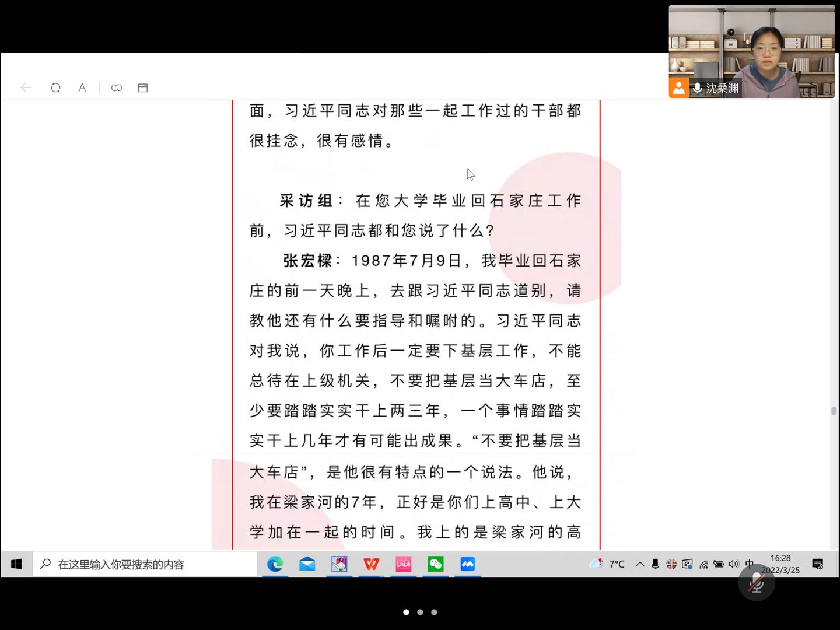Refresh the article page
The width and height of the screenshot is (840, 630).
pyautogui.click(x=55, y=87)
